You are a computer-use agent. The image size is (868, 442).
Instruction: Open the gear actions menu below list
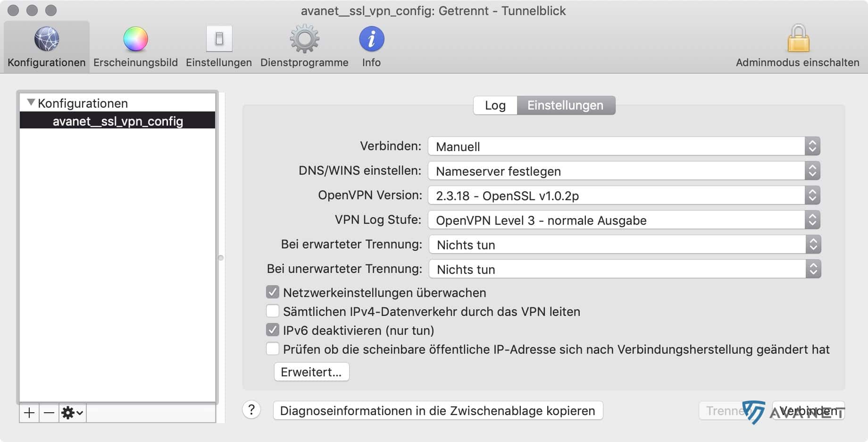coord(72,413)
